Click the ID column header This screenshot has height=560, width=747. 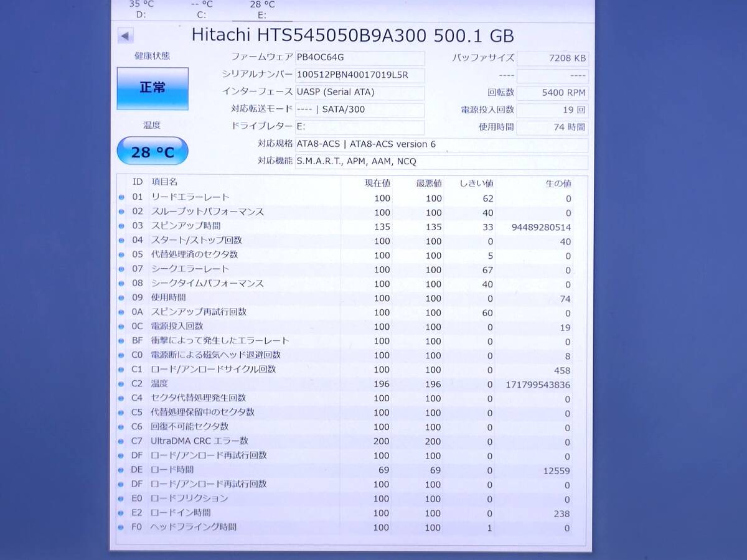coord(138,182)
